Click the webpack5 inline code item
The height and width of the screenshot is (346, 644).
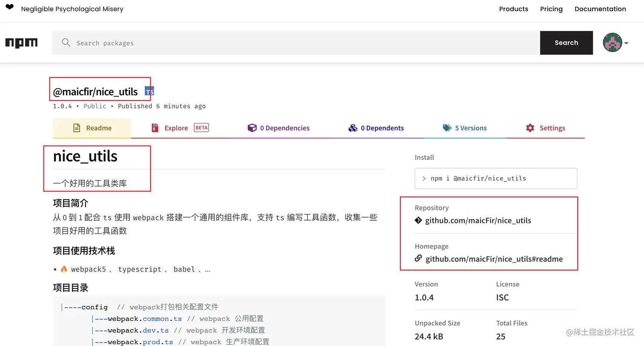coord(88,269)
